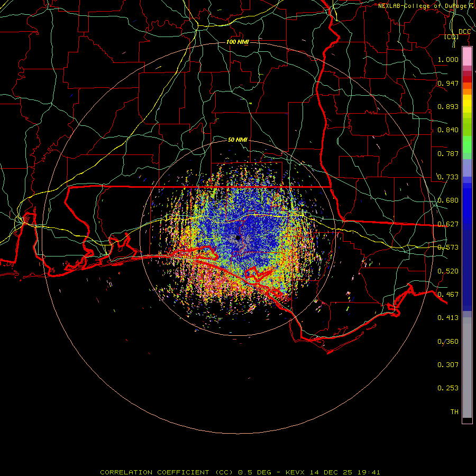Click the 14 DEC 25 date in caption
The height and width of the screenshot is (476, 476).
click(331, 472)
